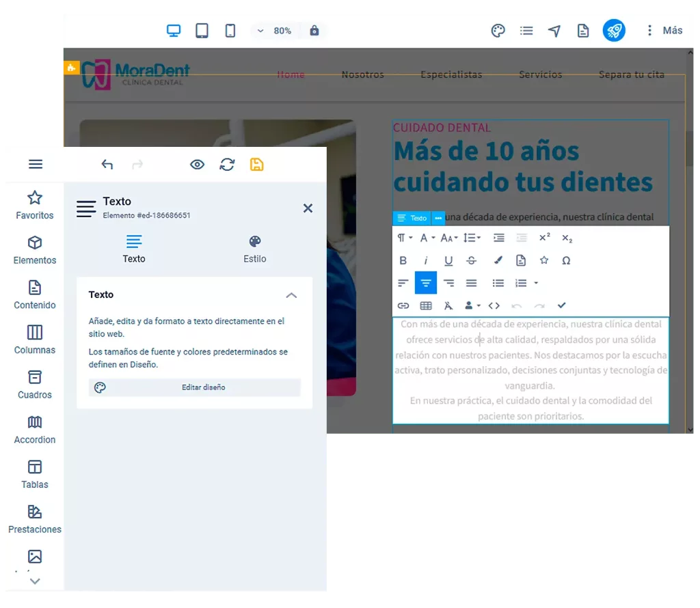Undo the last action in panel header

click(x=107, y=165)
